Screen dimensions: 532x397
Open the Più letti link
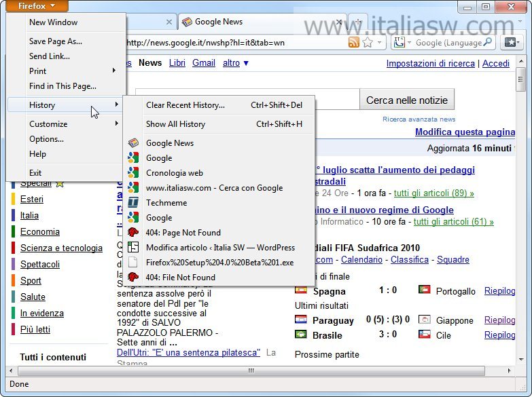click(35, 329)
